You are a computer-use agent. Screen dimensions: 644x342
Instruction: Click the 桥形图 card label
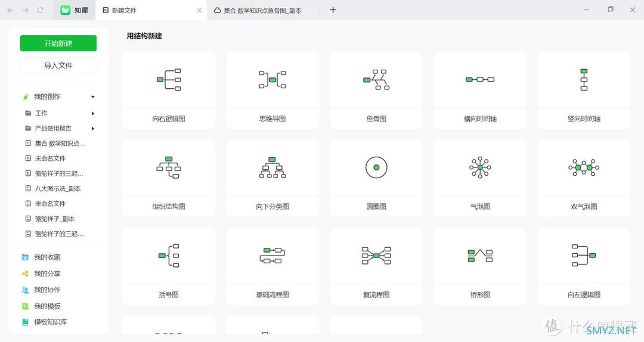coord(479,295)
